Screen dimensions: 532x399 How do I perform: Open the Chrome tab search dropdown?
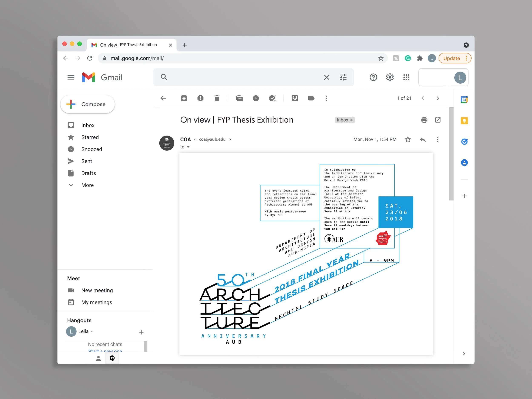tap(466, 45)
